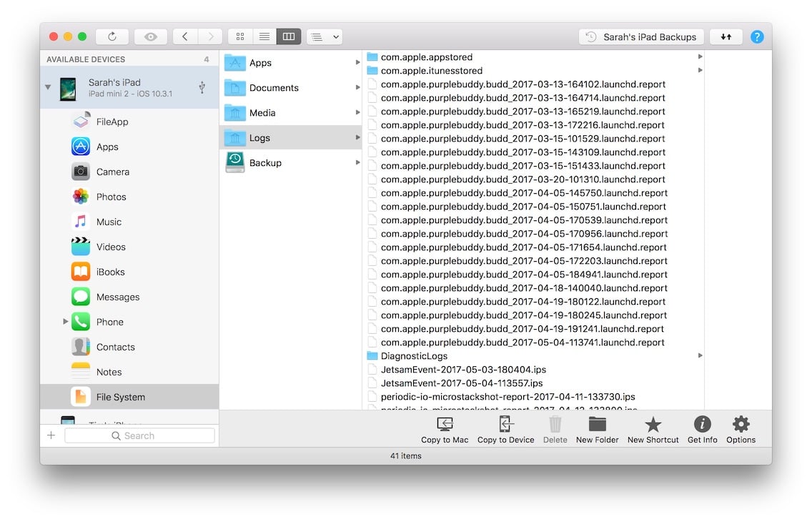Expand the Phone disclosure triangle
The width and height of the screenshot is (812, 522).
click(x=65, y=322)
